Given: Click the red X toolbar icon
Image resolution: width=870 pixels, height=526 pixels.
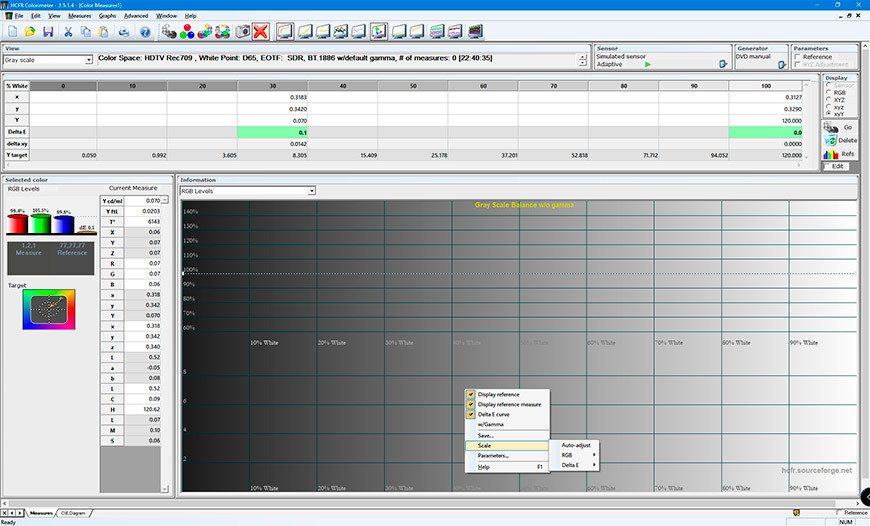Looking at the screenshot, I should [260, 31].
